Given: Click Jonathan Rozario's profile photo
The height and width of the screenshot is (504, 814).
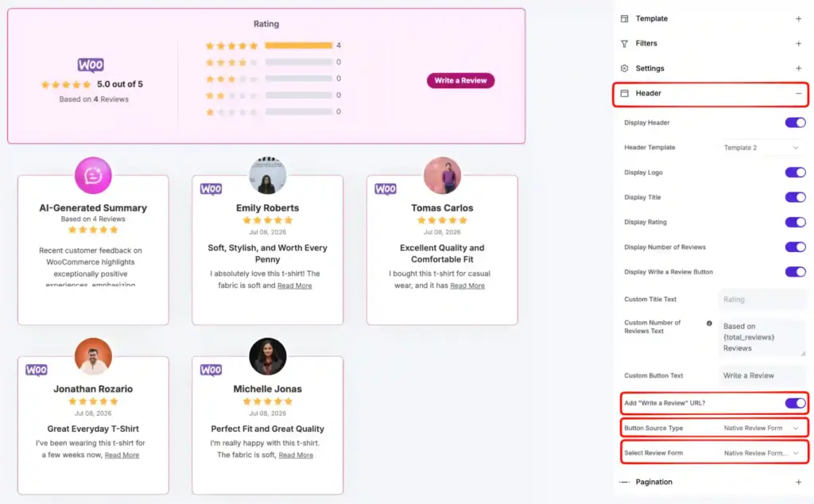Looking at the screenshot, I should click(94, 357).
